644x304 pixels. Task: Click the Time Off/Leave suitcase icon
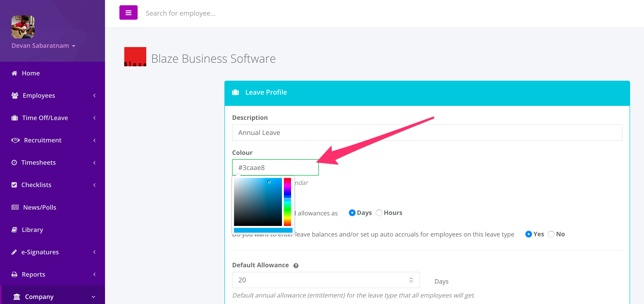(x=14, y=118)
